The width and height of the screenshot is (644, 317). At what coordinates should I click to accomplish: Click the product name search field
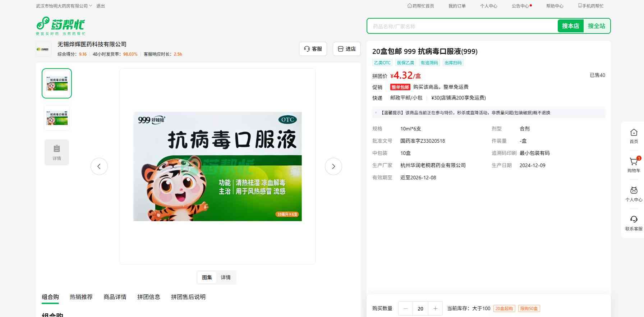tap(463, 26)
